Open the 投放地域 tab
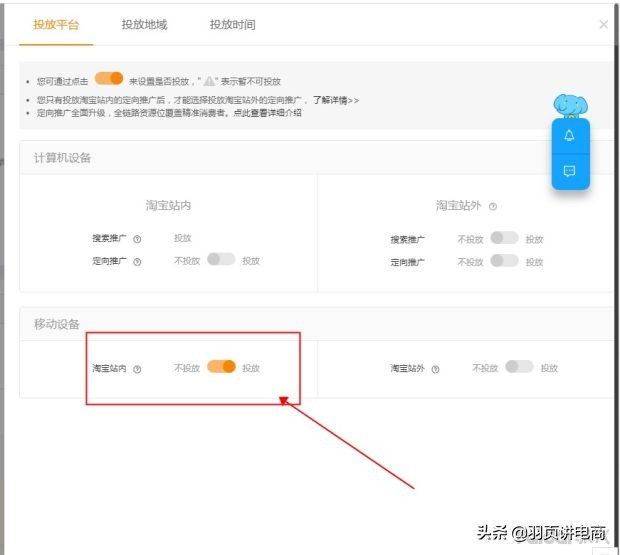 [144, 25]
